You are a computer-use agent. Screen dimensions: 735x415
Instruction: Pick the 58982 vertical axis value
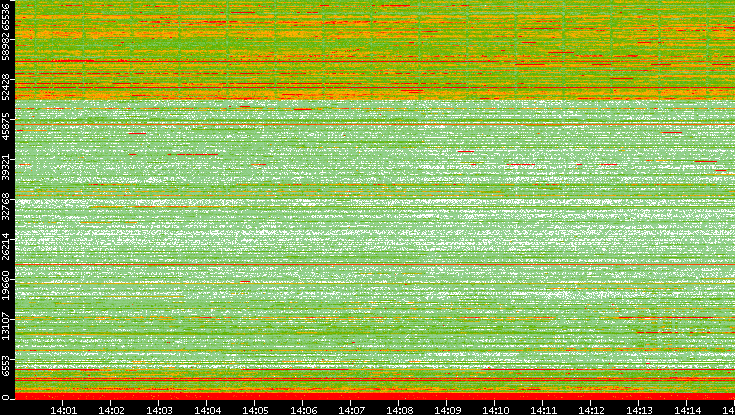coord(5,48)
